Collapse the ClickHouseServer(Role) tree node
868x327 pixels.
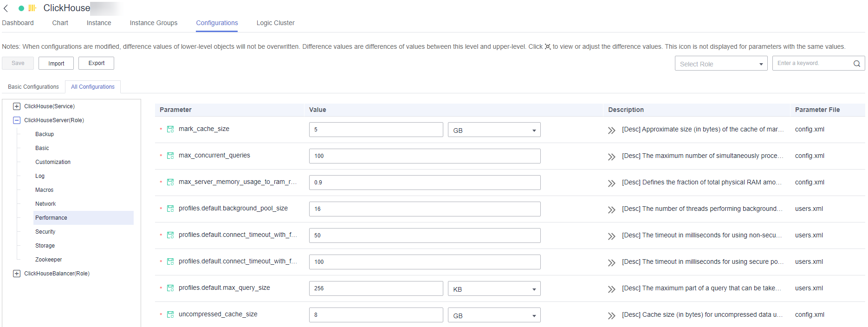pyautogui.click(x=17, y=120)
